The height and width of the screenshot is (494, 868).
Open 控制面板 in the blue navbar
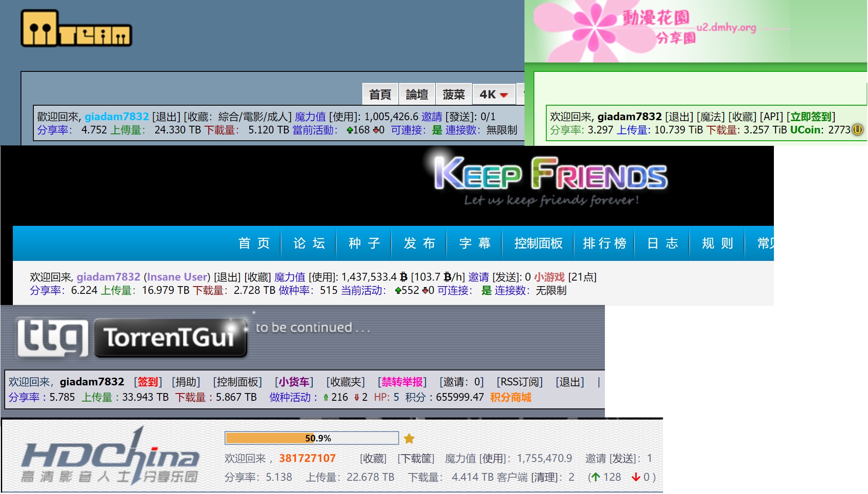click(538, 243)
